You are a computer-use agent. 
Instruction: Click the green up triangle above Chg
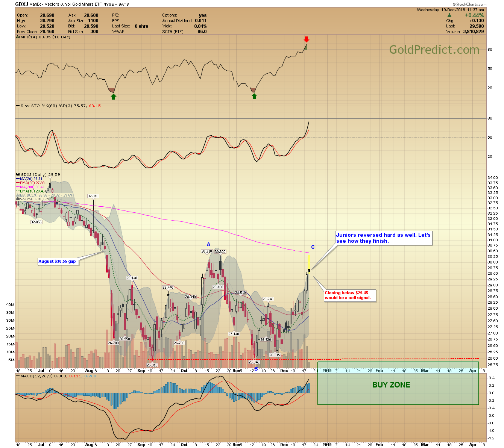click(x=449, y=15)
